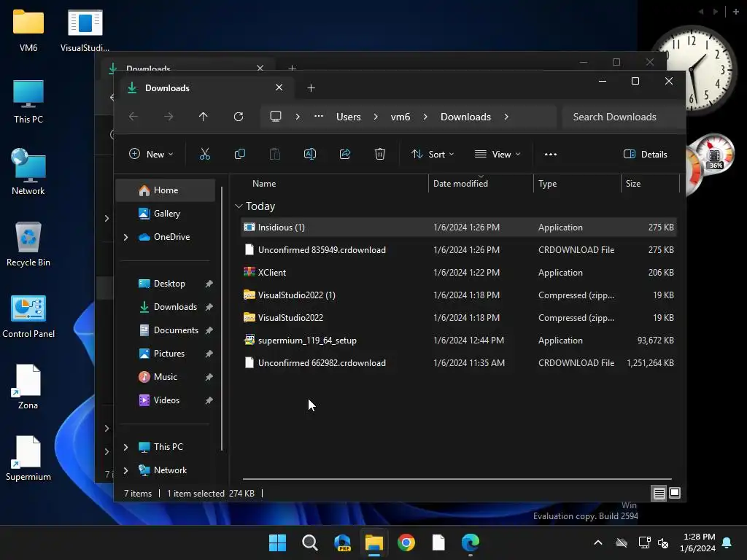Viewport: 747px width, 560px height.
Task: Expand Network tree node in sidebar
Action: coord(125,470)
